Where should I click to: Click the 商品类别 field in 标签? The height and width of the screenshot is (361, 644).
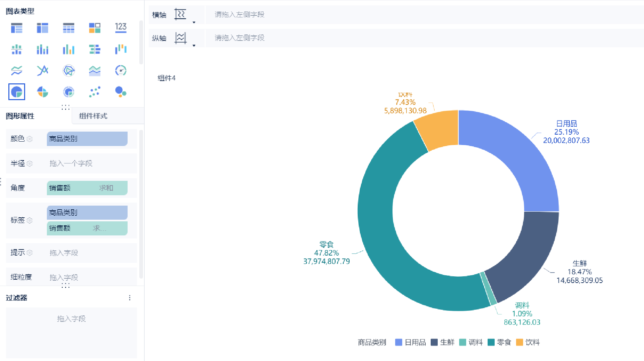tap(87, 212)
